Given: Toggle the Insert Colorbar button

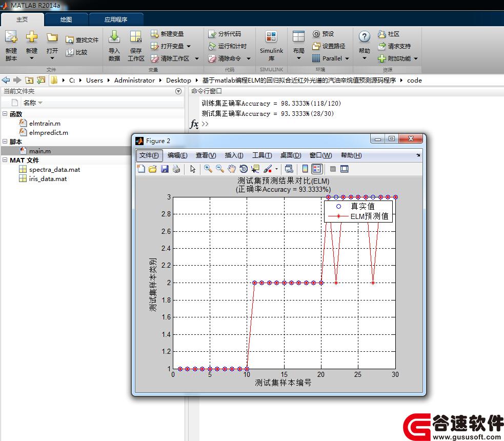Looking at the screenshot, I should pos(305,169).
